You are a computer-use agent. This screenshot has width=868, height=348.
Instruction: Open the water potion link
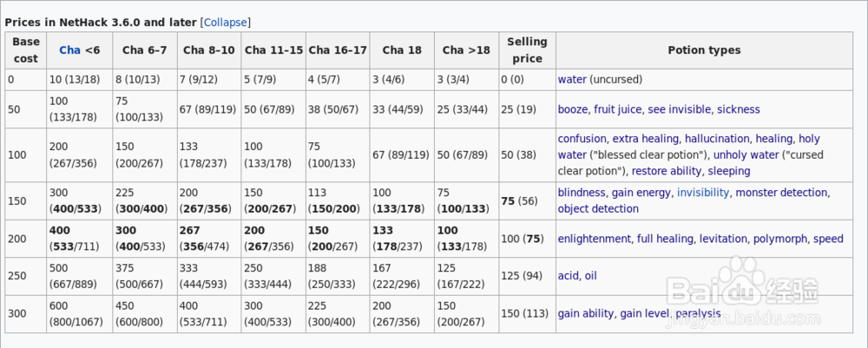pos(572,79)
